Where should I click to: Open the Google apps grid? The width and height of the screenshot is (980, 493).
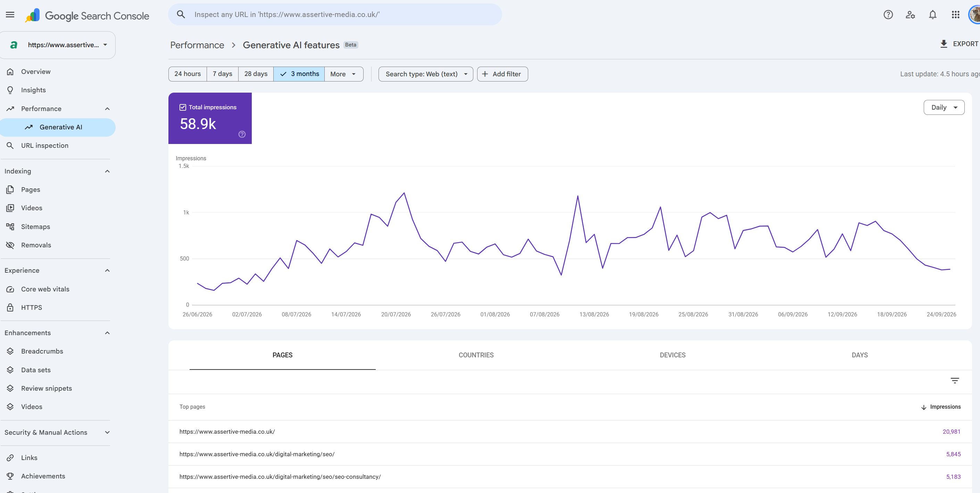[x=955, y=15]
